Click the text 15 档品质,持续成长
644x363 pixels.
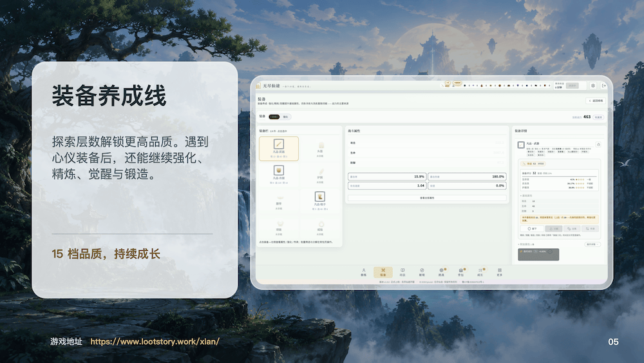pos(106,253)
